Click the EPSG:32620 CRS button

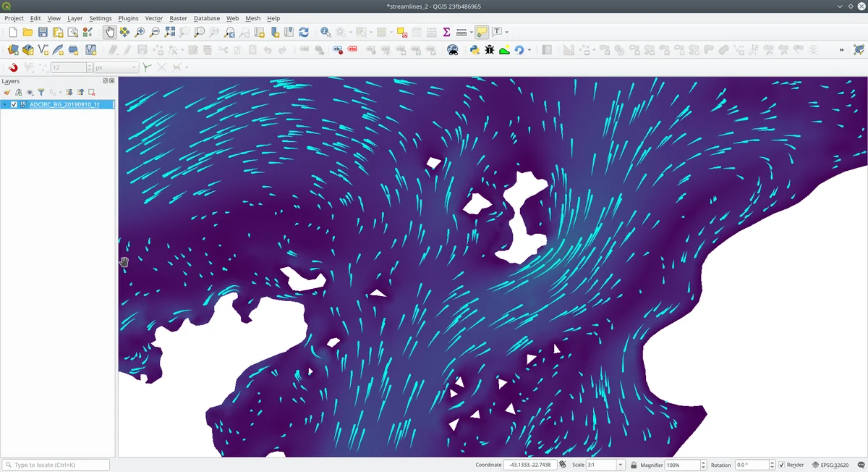point(830,465)
